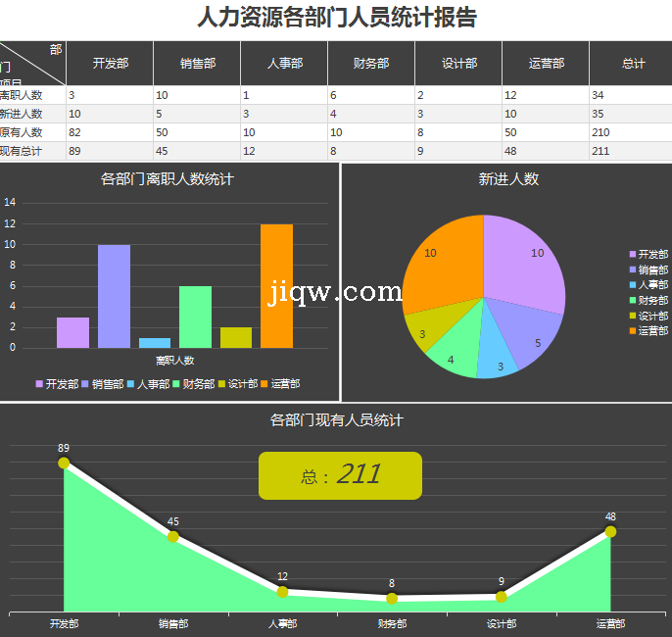Click the 运营部 swatch in the bar chart legend

264,384
